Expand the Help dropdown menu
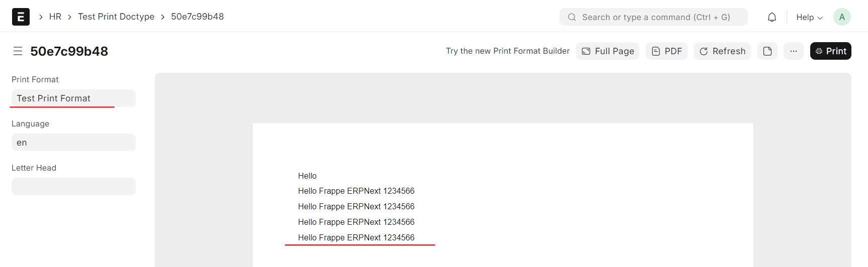Viewport: 868px width, 267px height. pos(809,17)
